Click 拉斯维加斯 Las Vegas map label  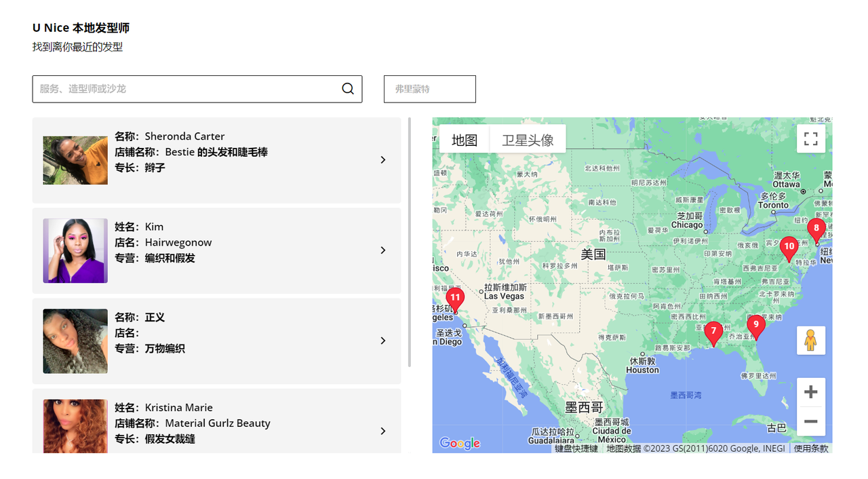(x=505, y=292)
